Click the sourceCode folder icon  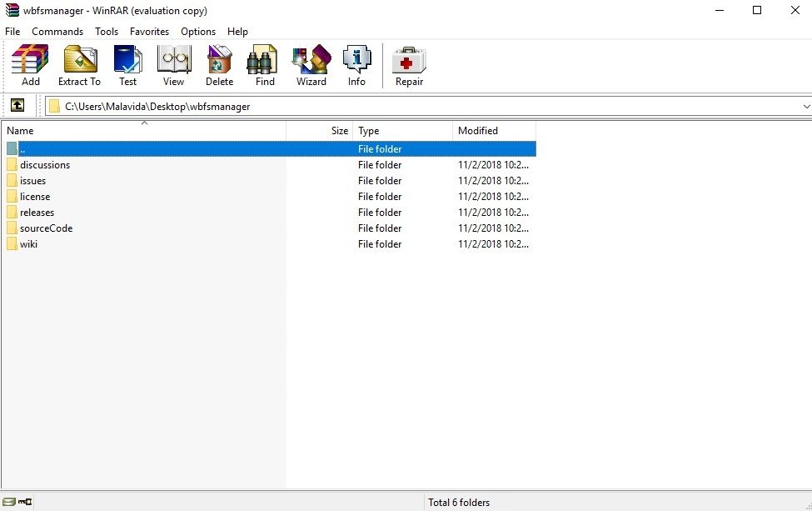pyautogui.click(x=12, y=228)
